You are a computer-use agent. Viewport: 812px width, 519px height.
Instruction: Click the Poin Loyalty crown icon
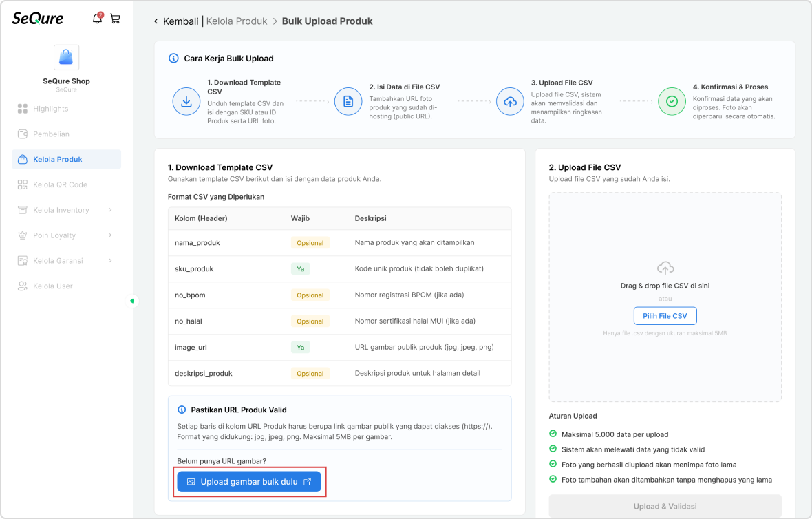coord(22,235)
